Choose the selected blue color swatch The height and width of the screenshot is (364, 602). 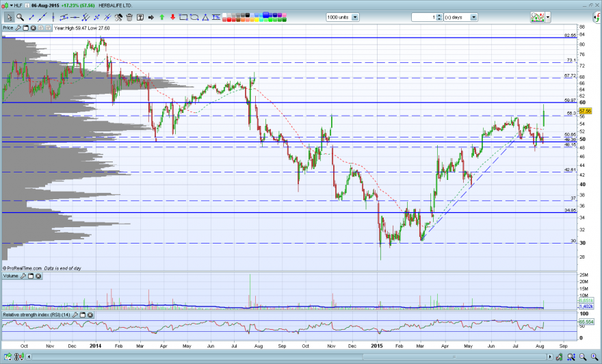pyautogui.click(x=265, y=15)
